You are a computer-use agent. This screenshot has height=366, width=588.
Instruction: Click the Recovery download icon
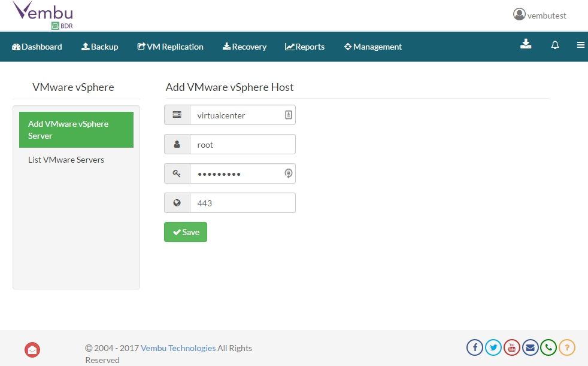[226, 46]
